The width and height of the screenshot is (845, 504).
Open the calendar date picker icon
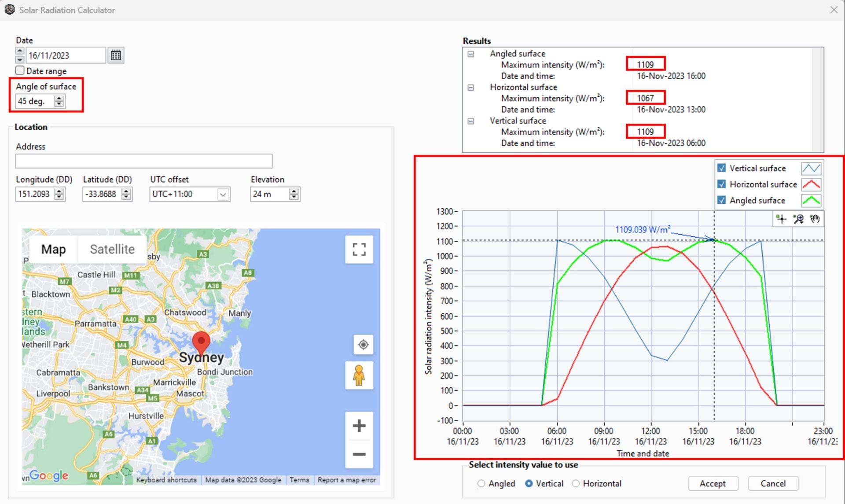point(116,55)
